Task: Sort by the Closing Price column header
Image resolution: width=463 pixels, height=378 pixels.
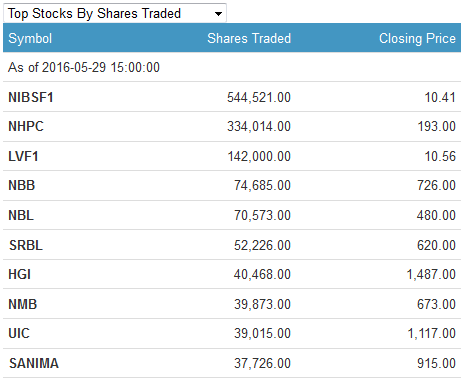Action: pos(417,38)
